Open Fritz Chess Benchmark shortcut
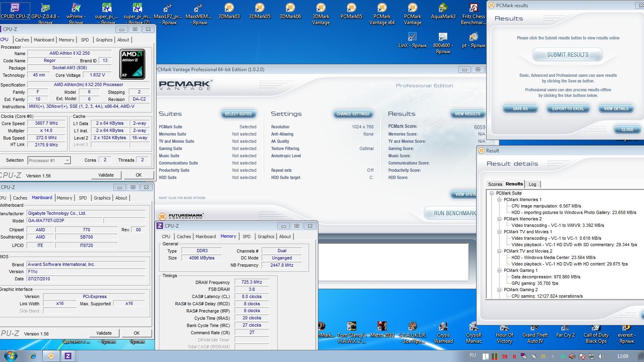The image size is (644, 362). pyautogui.click(x=474, y=14)
